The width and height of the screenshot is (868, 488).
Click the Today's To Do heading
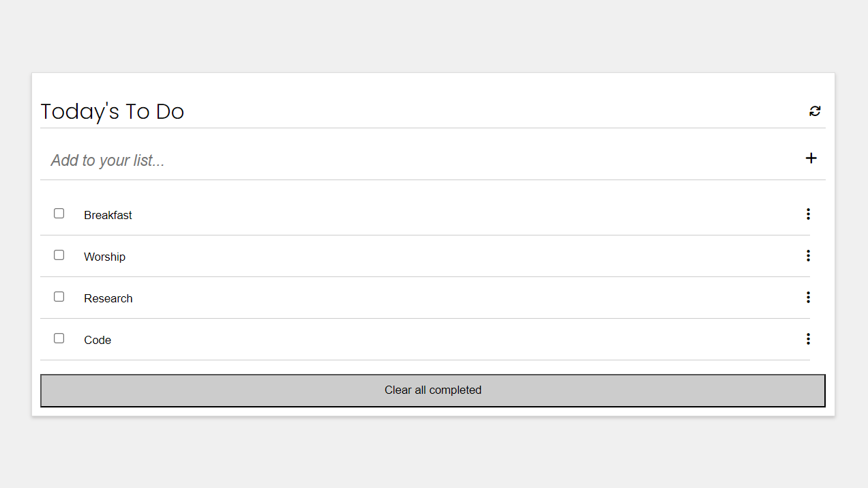coord(113,111)
